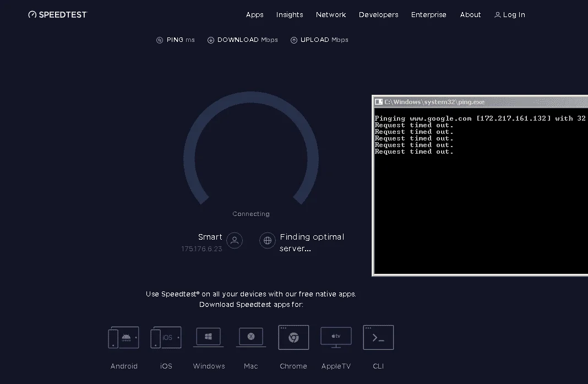Open the Developers menu

click(x=378, y=15)
